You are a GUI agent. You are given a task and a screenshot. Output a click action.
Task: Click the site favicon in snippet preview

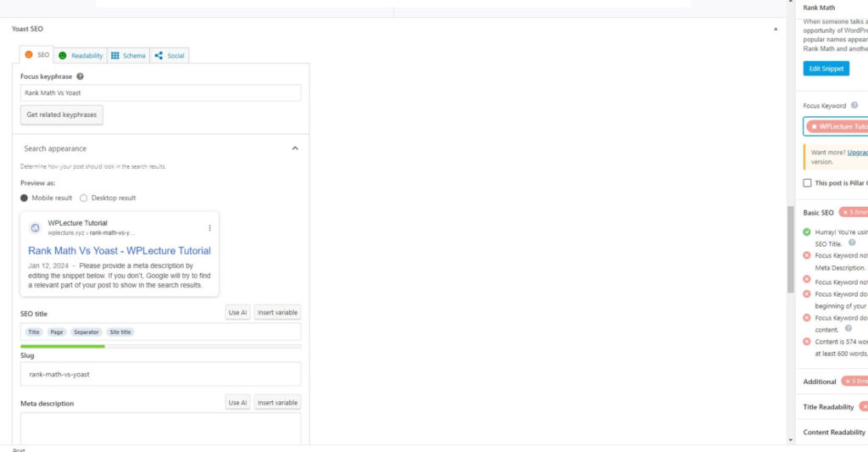pyautogui.click(x=35, y=227)
